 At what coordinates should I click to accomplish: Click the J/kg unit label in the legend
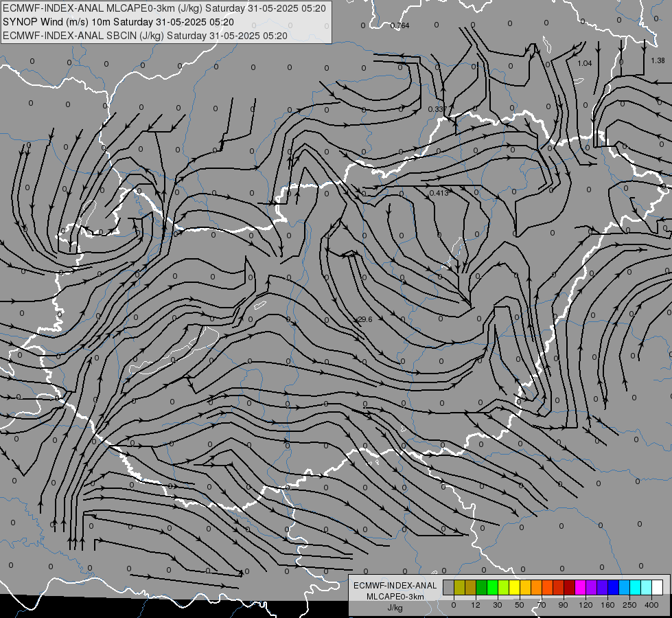[x=395, y=608]
